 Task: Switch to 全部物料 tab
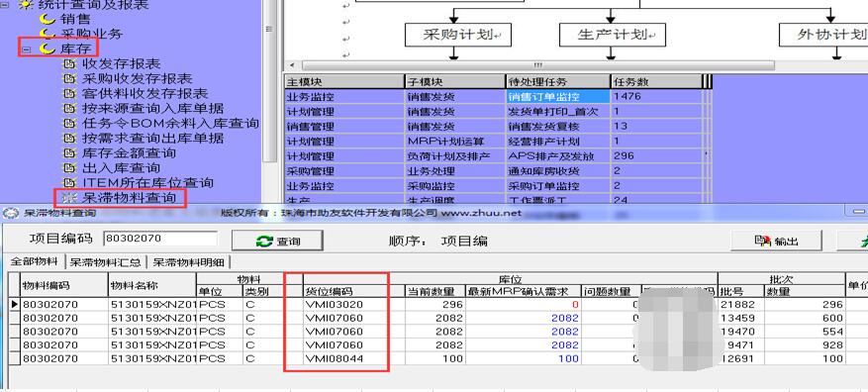[35, 262]
